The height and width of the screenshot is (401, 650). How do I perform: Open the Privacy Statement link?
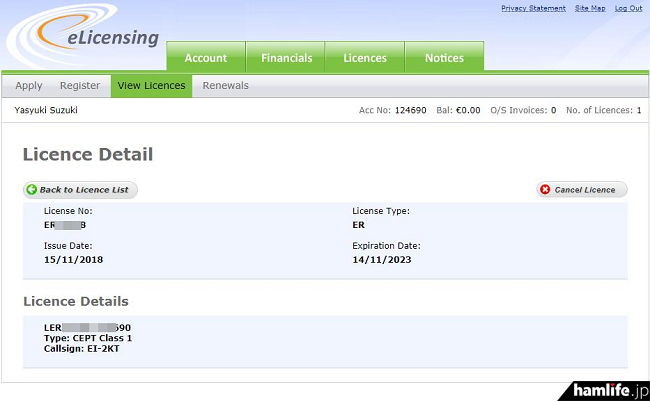coord(533,8)
